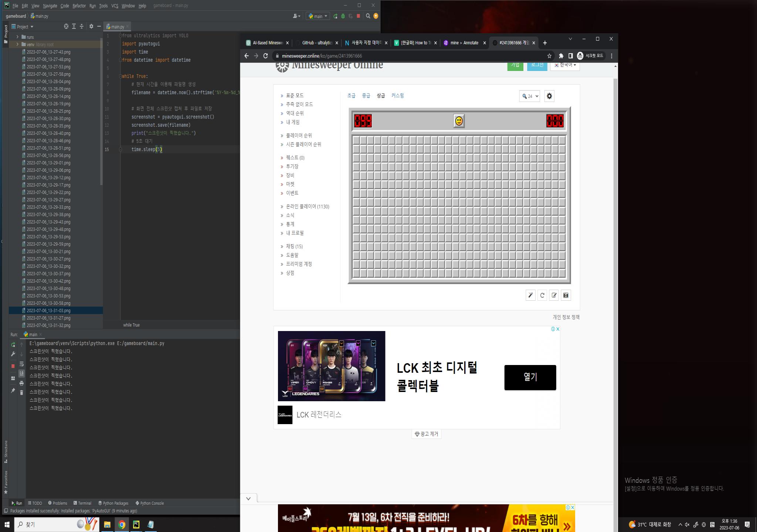The height and width of the screenshot is (532, 757).
Task: Open the Navigate menu
Action: pos(50,6)
